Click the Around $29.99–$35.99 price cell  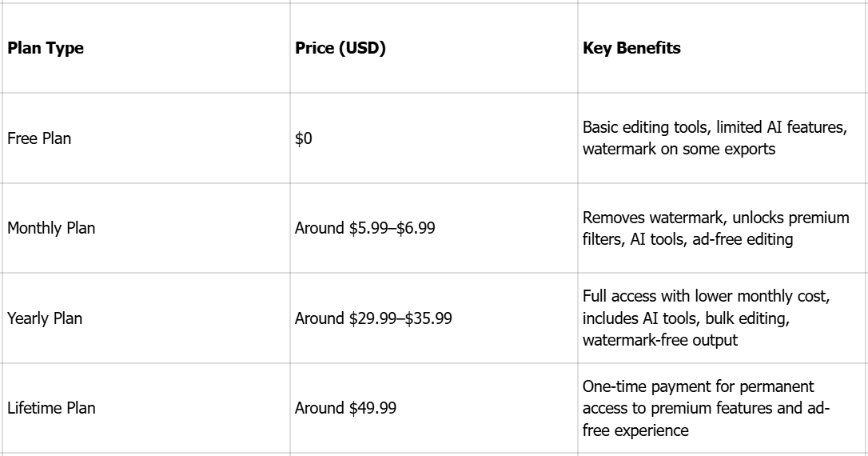(x=373, y=318)
